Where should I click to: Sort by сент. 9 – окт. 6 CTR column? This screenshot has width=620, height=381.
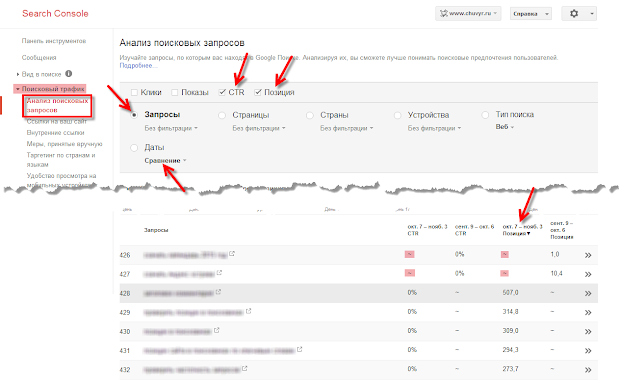pos(474,230)
